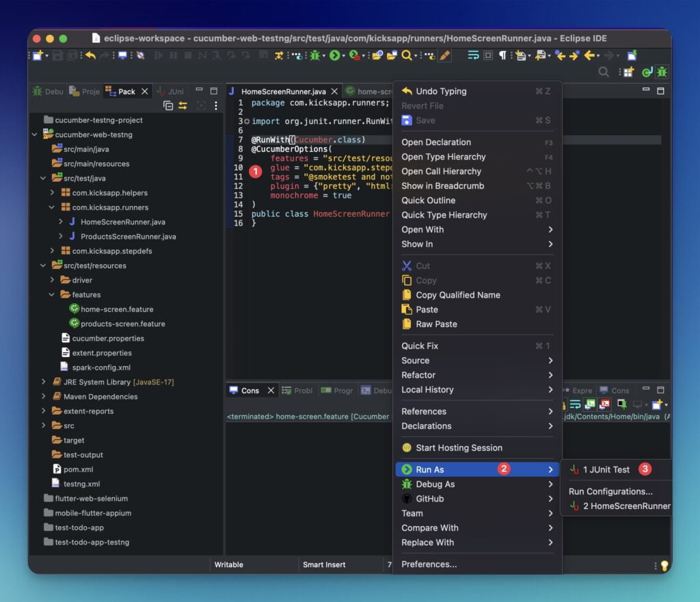Image resolution: width=700 pixels, height=602 pixels.
Task: Click the tip light bulb in status bar
Action: (x=664, y=565)
